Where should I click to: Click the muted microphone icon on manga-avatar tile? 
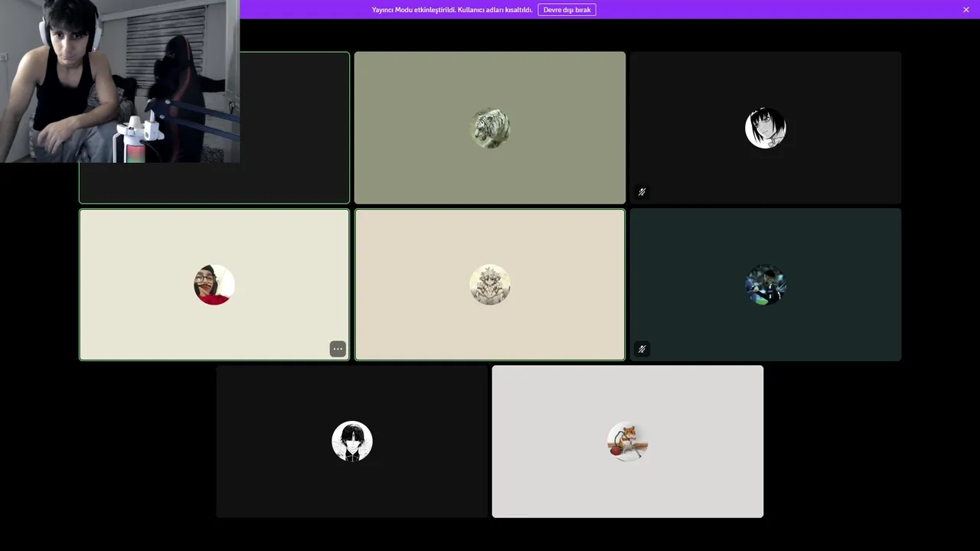click(642, 192)
